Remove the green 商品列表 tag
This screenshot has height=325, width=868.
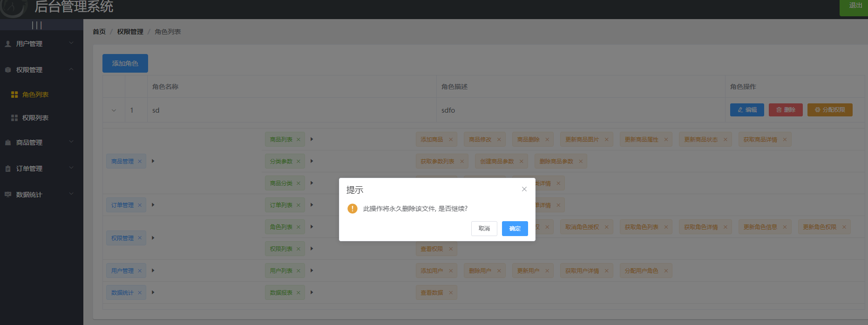point(298,140)
